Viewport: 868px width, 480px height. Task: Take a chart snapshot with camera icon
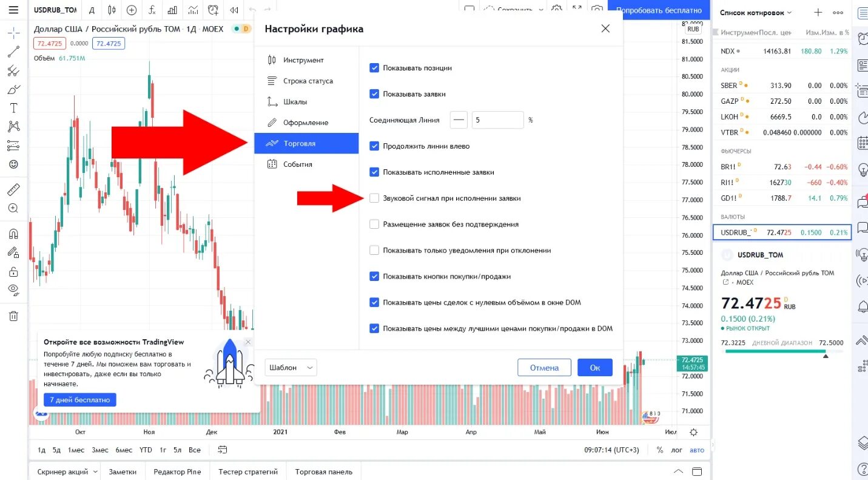point(597,9)
